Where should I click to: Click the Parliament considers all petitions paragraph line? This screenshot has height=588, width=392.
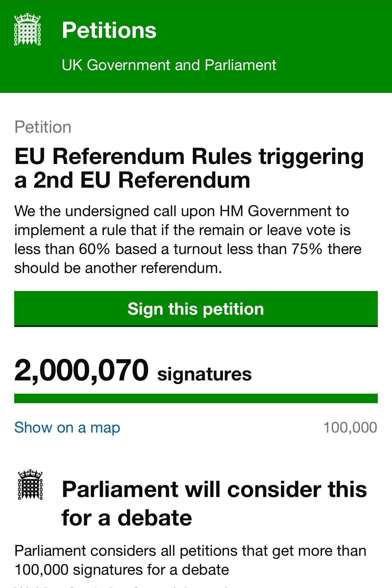pyautogui.click(x=190, y=551)
